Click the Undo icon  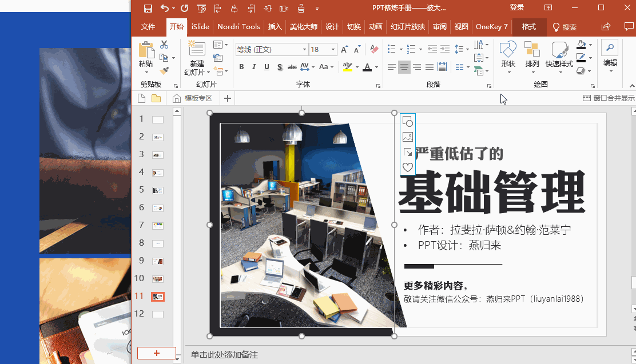pos(165,8)
